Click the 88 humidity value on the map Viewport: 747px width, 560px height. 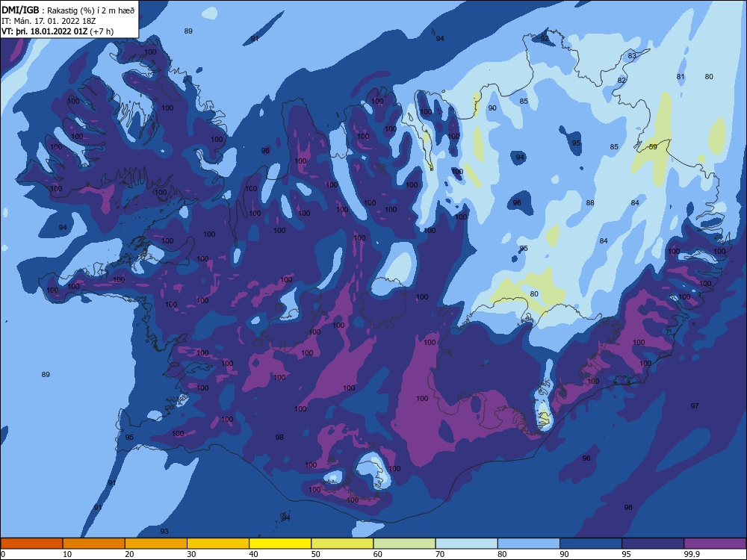click(x=590, y=203)
